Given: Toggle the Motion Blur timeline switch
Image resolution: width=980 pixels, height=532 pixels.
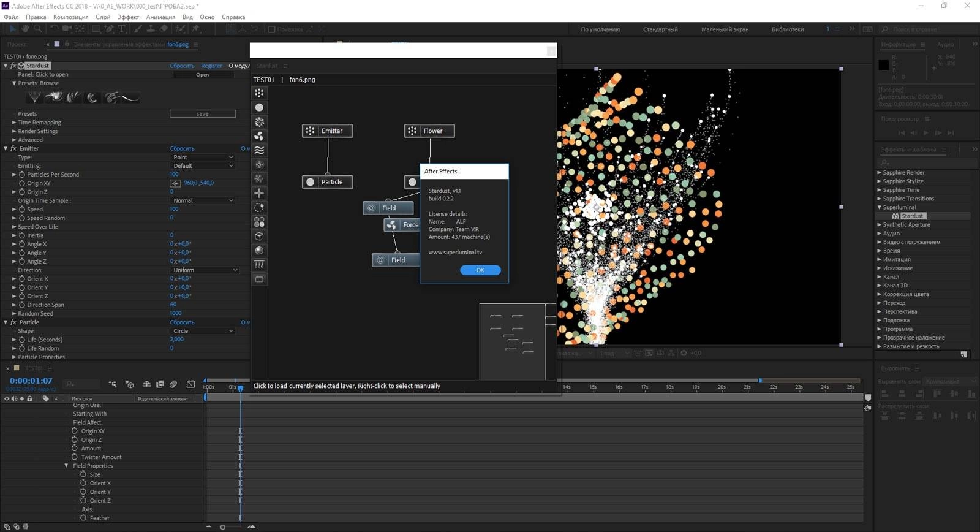Looking at the screenshot, I should (173, 384).
